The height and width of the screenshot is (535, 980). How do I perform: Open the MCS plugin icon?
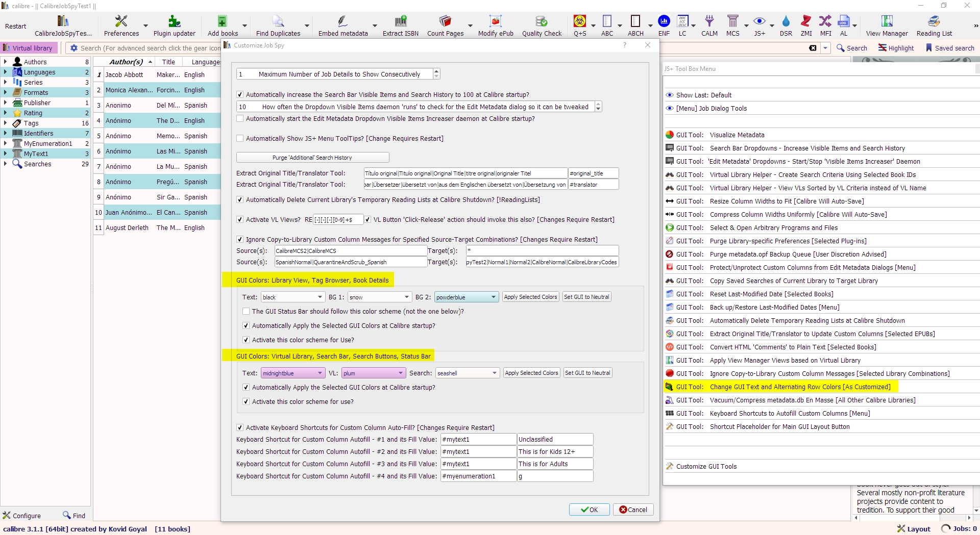click(733, 26)
